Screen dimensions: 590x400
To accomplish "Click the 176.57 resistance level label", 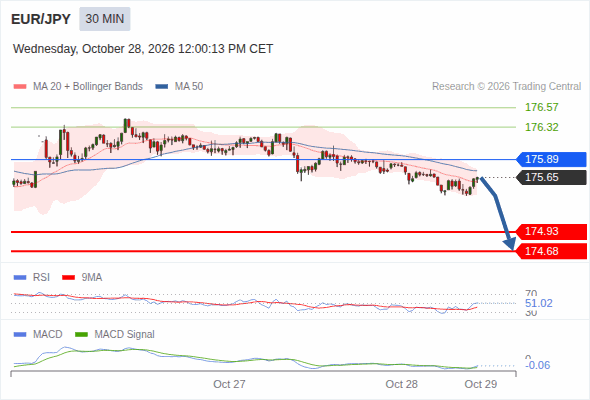I will (x=541, y=107).
